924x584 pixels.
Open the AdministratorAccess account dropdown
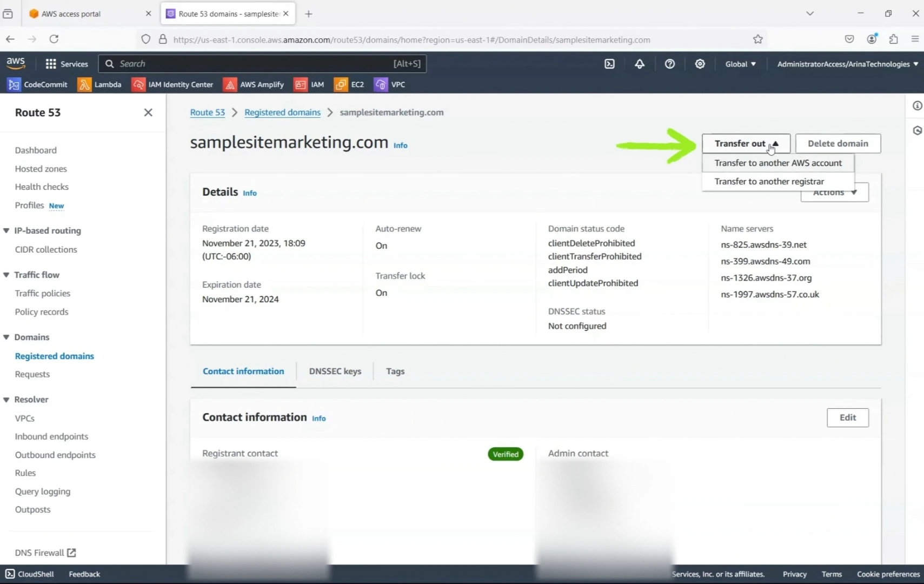point(848,64)
